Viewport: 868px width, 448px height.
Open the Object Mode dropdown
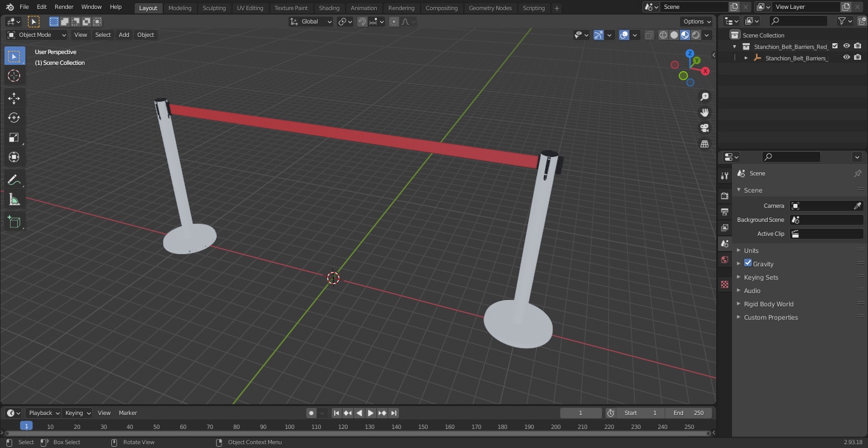pos(36,35)
